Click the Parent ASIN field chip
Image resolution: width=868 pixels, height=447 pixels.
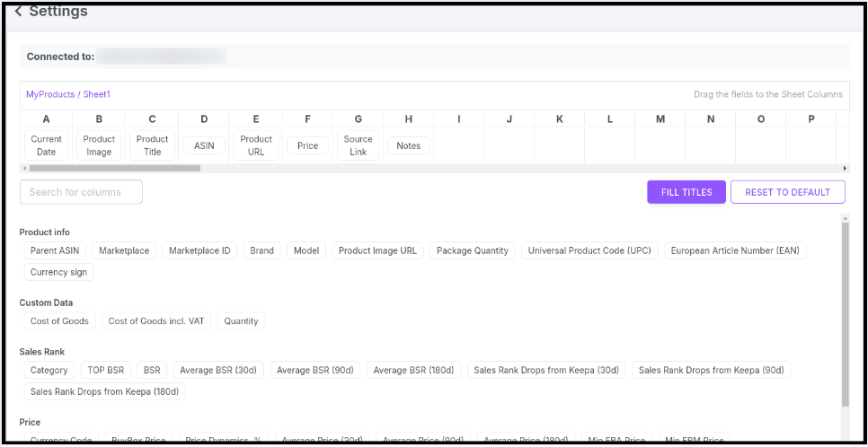tap(55, 250)
